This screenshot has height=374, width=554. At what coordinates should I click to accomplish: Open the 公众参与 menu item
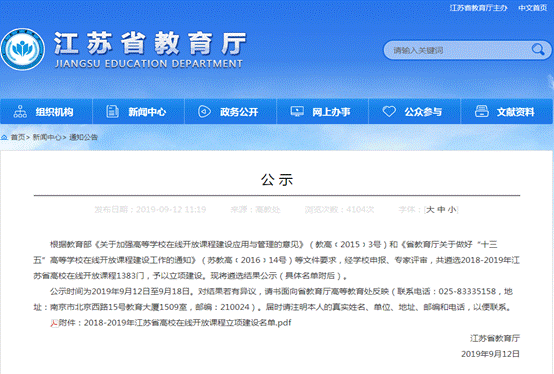tap(415, 112)
